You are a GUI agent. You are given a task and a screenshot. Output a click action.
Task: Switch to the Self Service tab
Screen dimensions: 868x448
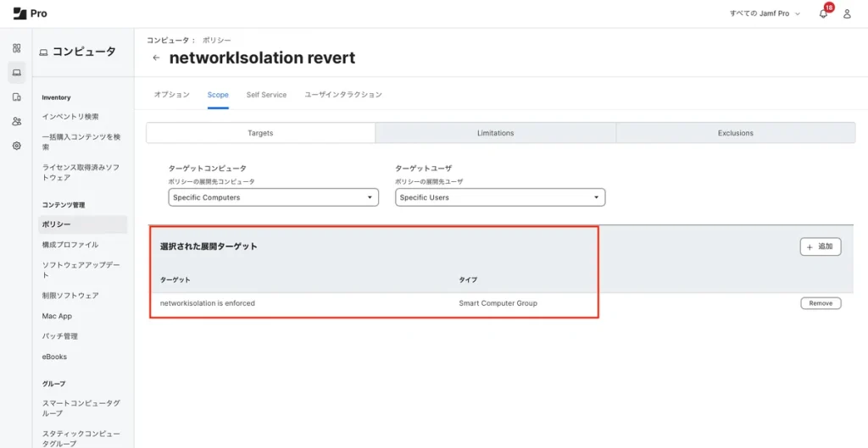tap(266, 95)
